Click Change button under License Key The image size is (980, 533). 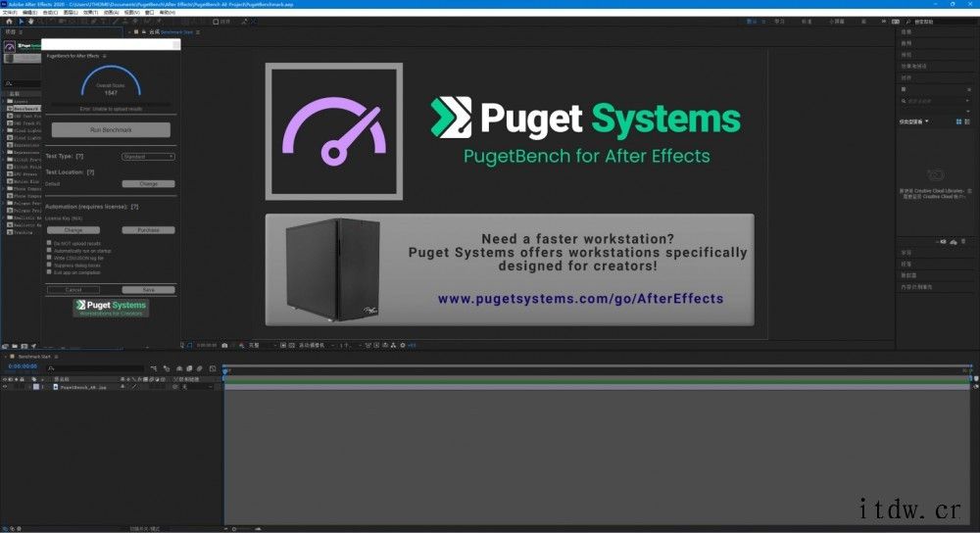[x=73, y=230]
